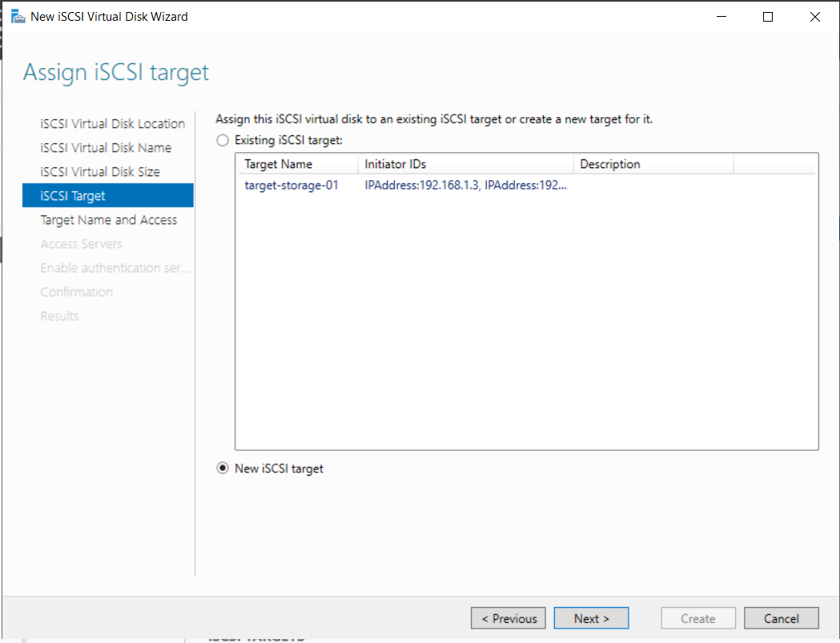Click the Access Servers step label

click(81, 243)
